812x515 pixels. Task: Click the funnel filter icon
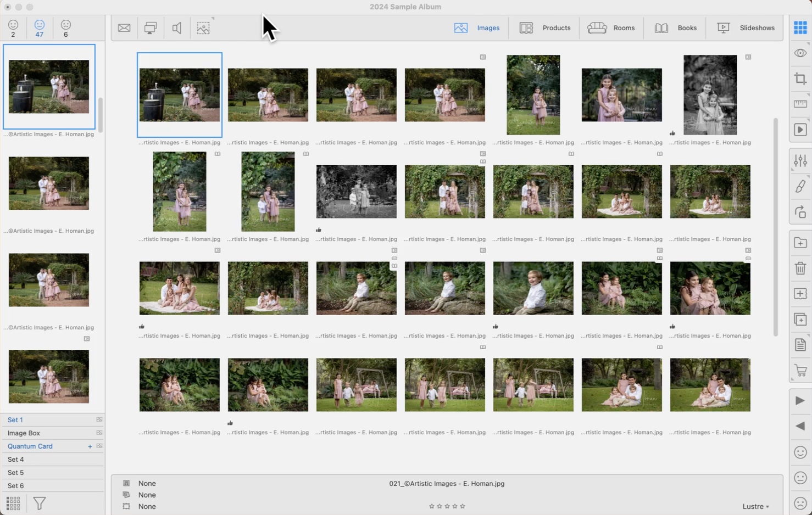(40, 503)
